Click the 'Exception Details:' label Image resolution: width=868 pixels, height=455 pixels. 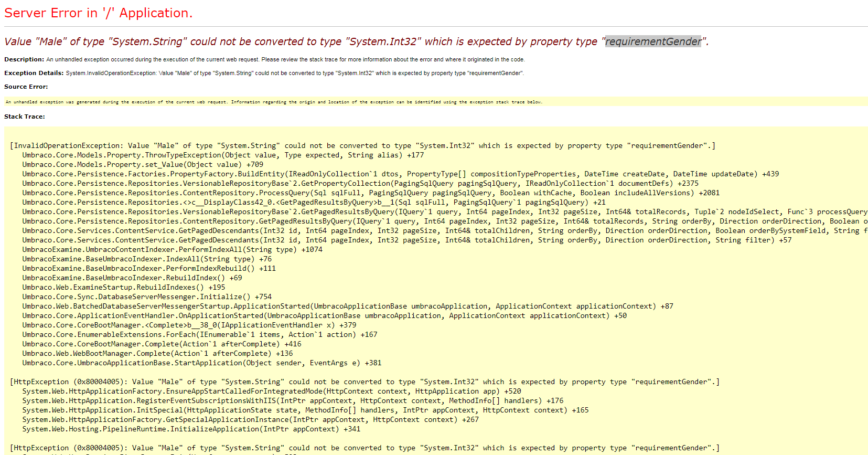34,73
